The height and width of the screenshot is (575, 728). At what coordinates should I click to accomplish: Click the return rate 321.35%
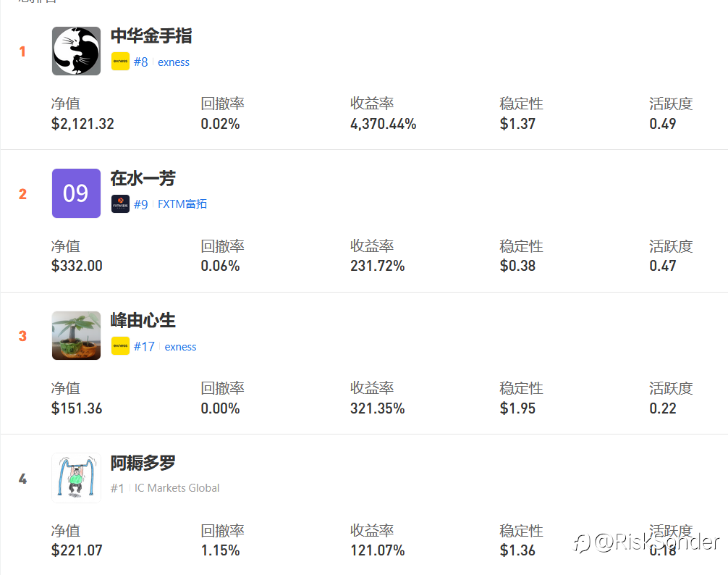378,408
